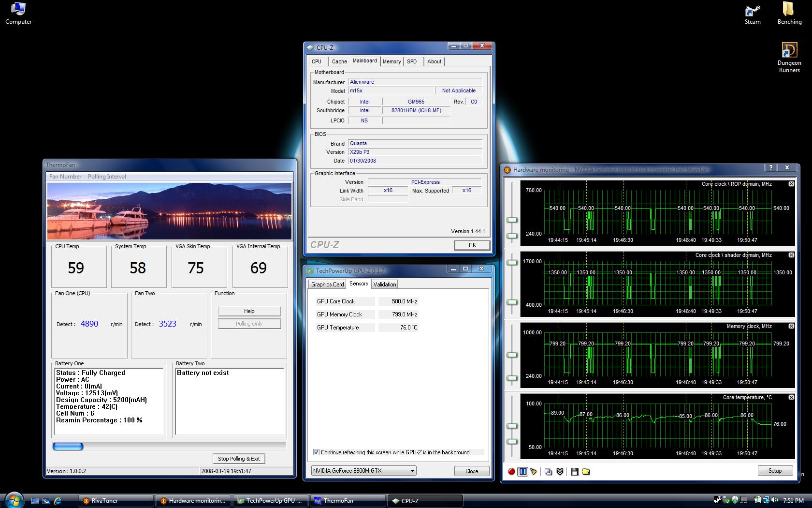
Task: Close the Core clock ROP domain graph
Action: 791,184
